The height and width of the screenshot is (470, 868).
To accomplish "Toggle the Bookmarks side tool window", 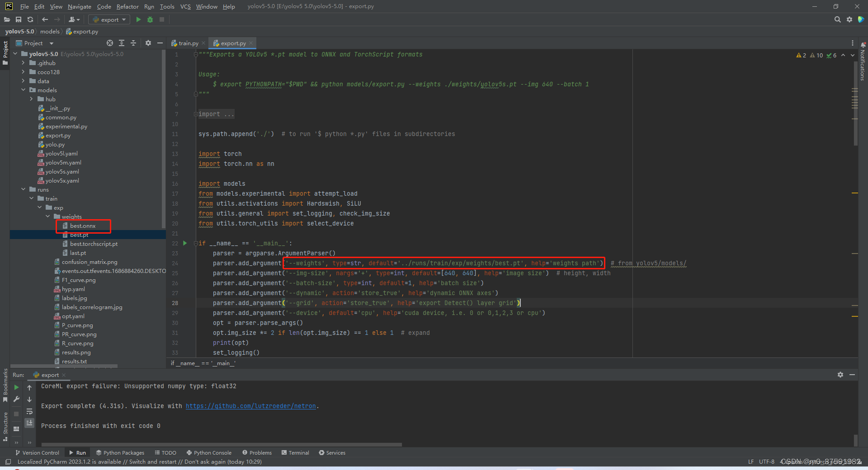I will [5, 385].
